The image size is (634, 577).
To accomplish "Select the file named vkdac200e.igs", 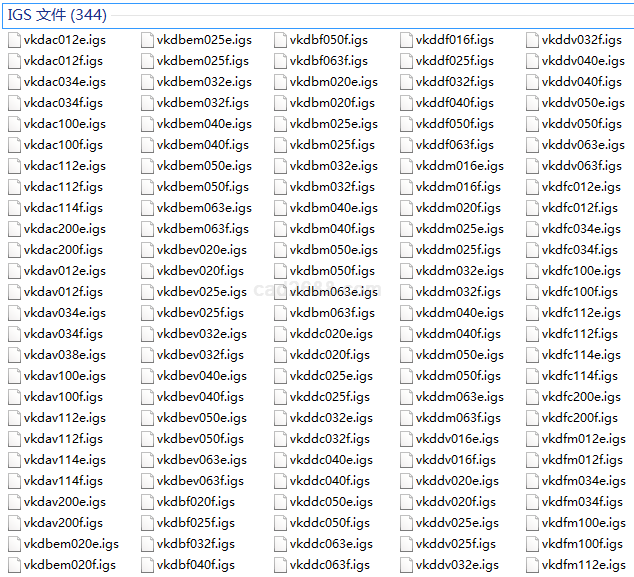I will (x=64, y=229).
